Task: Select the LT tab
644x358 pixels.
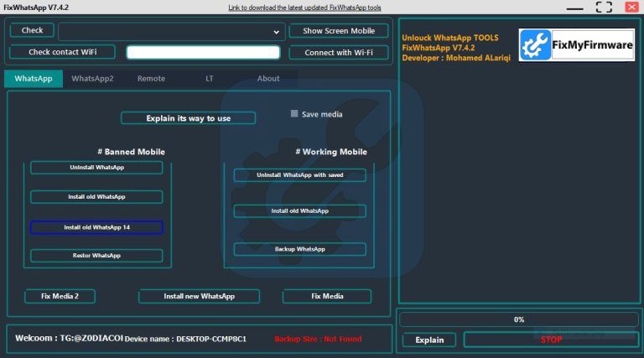Action: coord(210,79)
